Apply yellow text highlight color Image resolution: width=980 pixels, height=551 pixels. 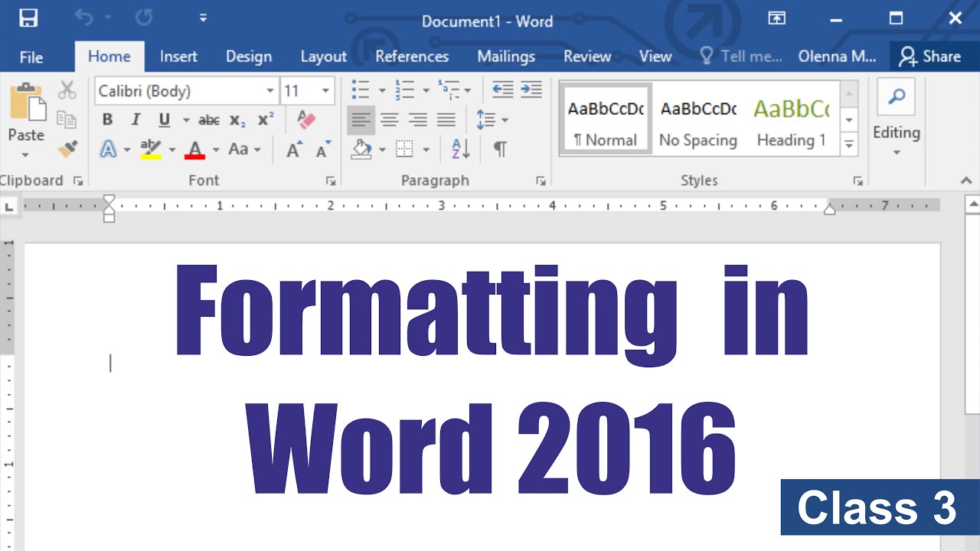pyautogui.click(x=152, y=149)
